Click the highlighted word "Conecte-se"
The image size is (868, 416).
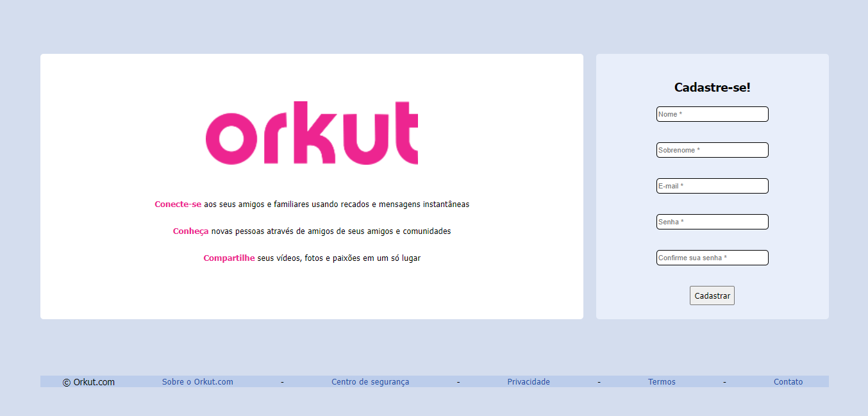178,204
